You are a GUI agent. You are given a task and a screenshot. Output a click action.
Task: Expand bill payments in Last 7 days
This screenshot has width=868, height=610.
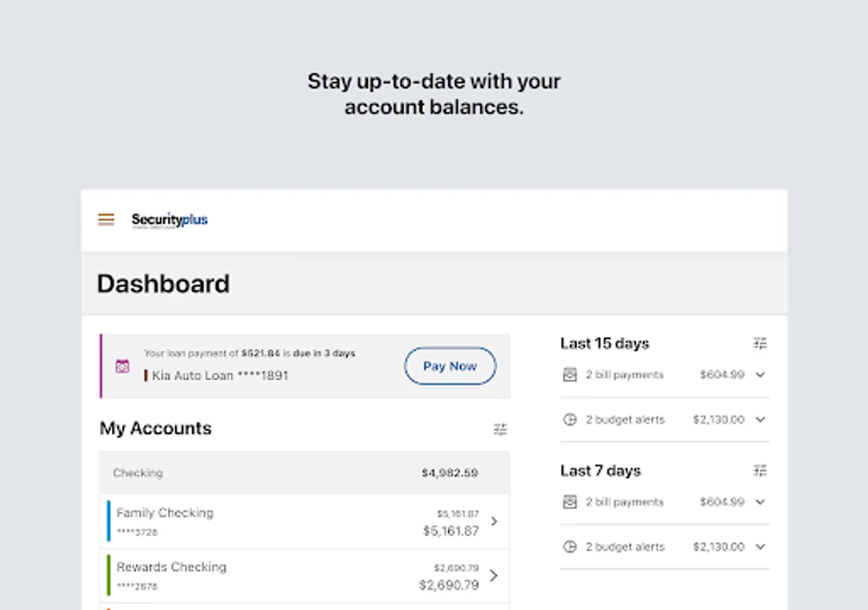[x=760, y=502]
